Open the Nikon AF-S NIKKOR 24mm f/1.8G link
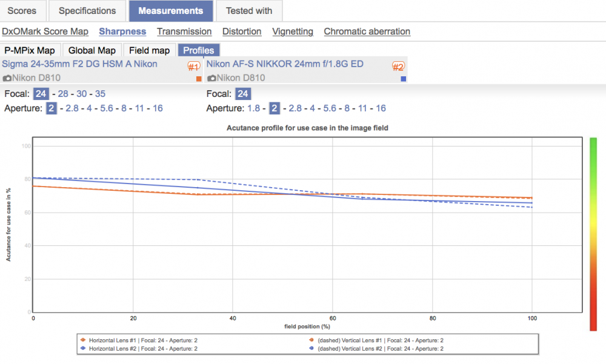Image resolution: width=606 pixels, height=364 pixels. [x=285, y=64]
